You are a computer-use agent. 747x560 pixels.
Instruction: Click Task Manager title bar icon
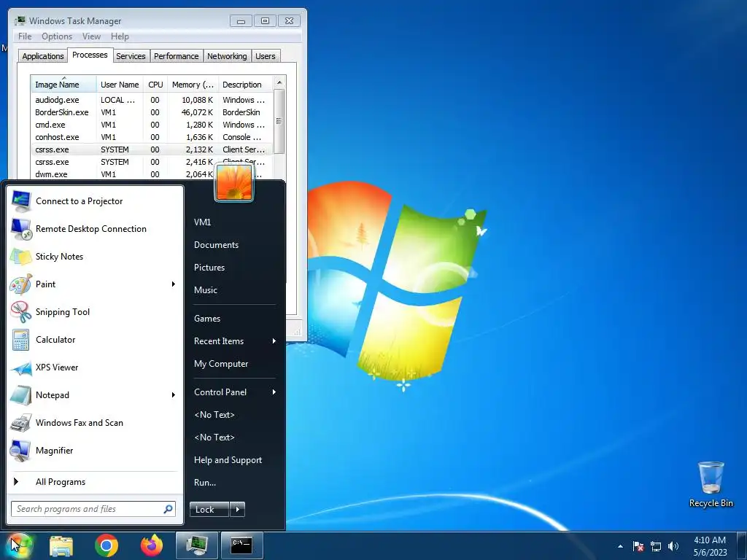click(20, 21)
